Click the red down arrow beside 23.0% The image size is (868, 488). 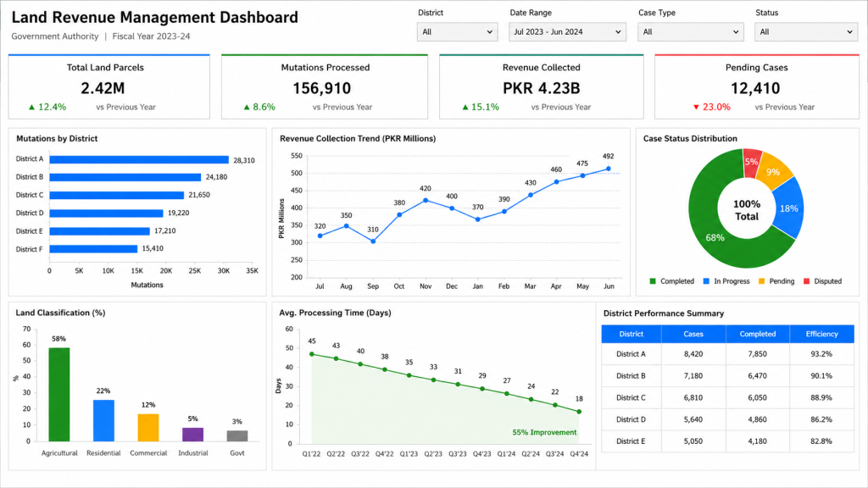click(697, 108)
